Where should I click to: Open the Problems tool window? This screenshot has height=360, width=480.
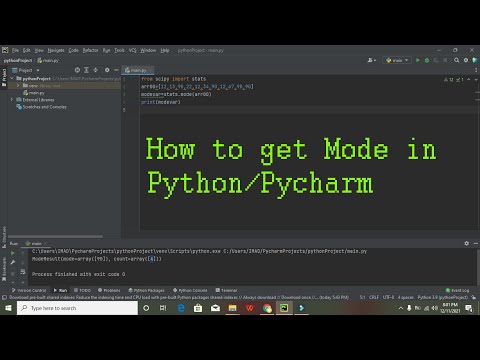(109, 290)
